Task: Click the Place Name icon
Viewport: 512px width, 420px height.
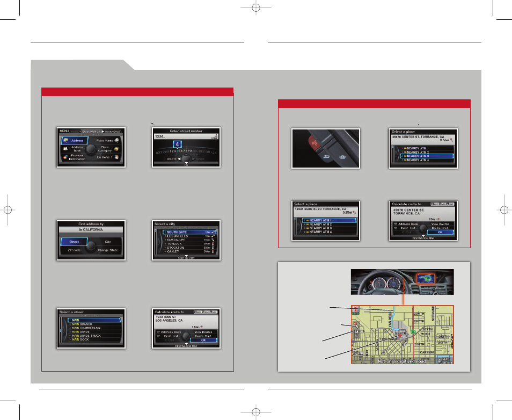Action: (x=116, y=140)
